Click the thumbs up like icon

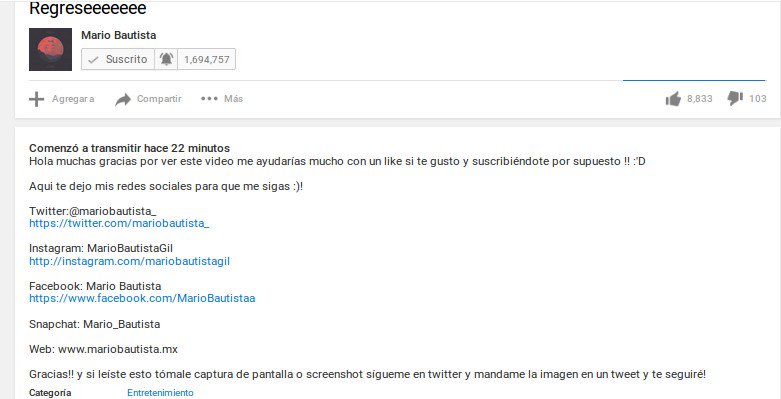coord(673,99)
